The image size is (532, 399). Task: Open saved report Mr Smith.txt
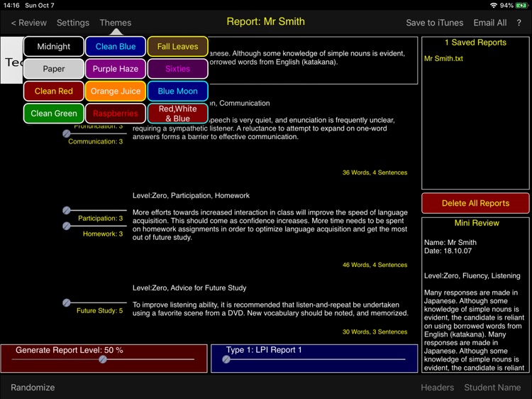coord(443,58)
